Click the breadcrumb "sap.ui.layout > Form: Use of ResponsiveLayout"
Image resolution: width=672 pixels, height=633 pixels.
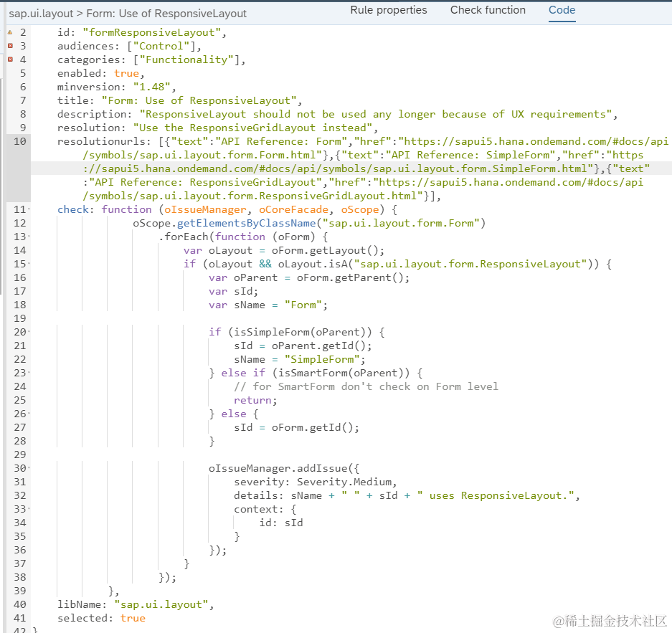point(128,14)
